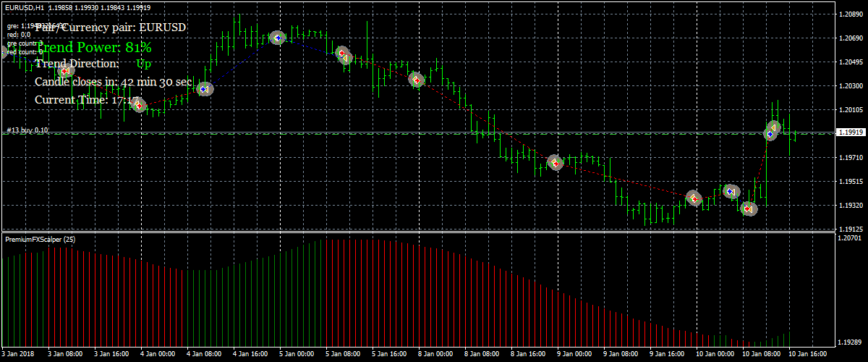
Task: Click the 8 Jan 00:00 time label
Action: coord(435,355)
